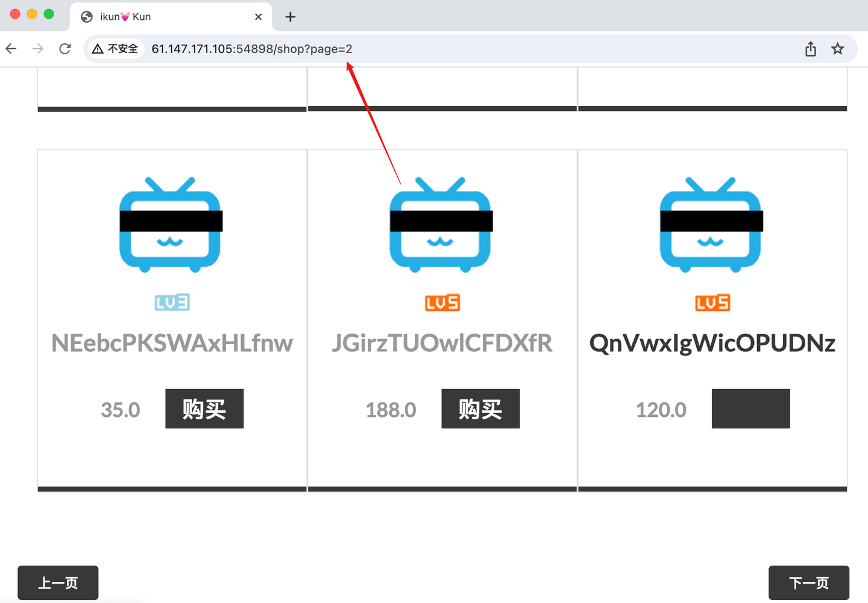Click the 188.0 price
The height and width of the screenshot is (603, 868).
tap(391, 410)
